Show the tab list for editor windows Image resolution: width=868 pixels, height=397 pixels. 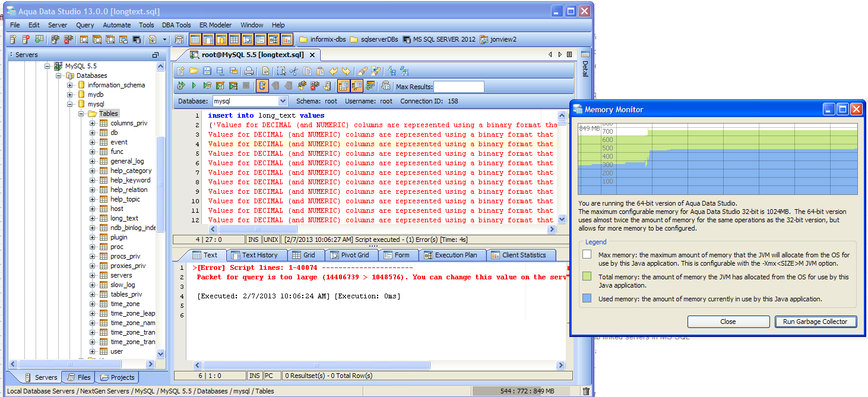click(569, 55)
